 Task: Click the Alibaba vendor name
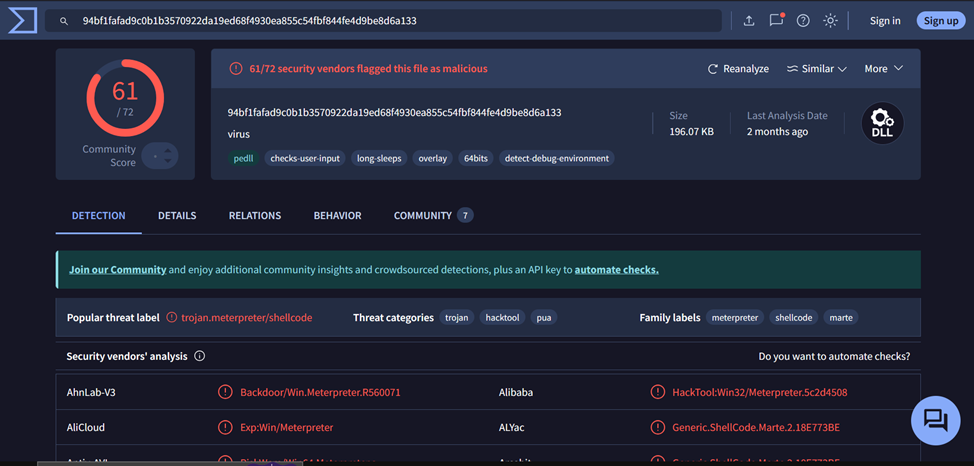516,392
